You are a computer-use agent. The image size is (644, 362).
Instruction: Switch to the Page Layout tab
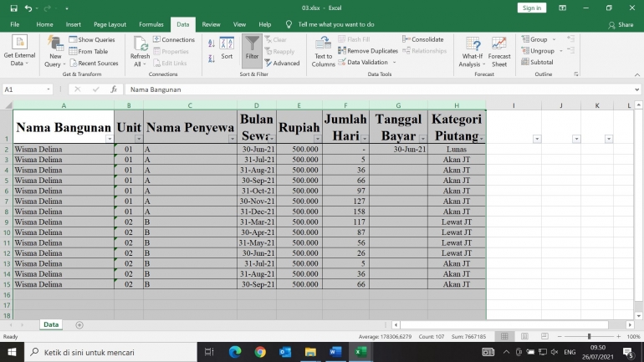pyautogui.click(x=110, y=24)
